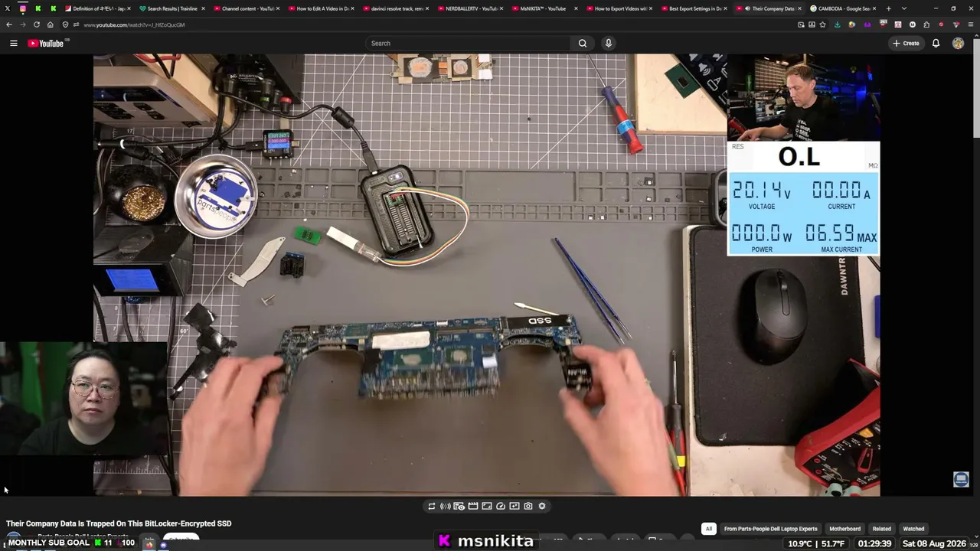Image resolution: width=980 pixels, height=551 pixels.
Task: Bookmark this page with the star icon
Action: point(822,24)
